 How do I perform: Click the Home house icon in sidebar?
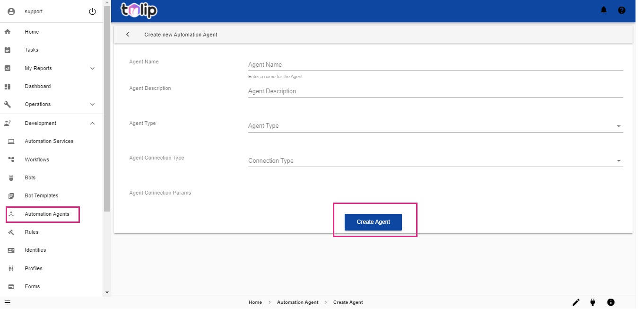[7, 32]
